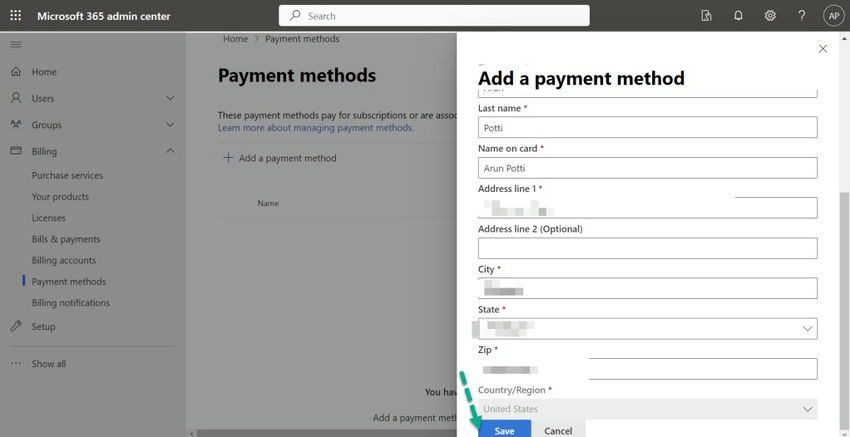Screen dimensions: 850x437
Task: Click the Setup wrench icon
Action: pos(16,326)
